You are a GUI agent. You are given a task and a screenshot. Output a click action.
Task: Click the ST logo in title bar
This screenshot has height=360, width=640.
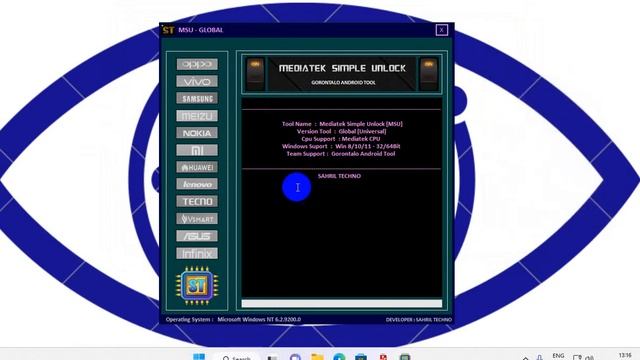click(x=168, y=30)
